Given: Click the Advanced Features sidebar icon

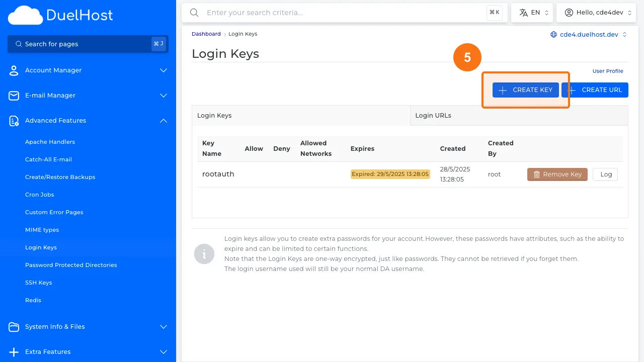Looking at the screenshot, I should [x=14, y=121].
